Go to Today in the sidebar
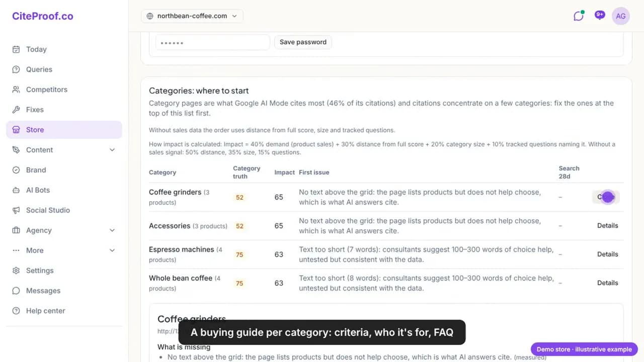This screenshot has height=362, width=644. [x=64, y=49]
